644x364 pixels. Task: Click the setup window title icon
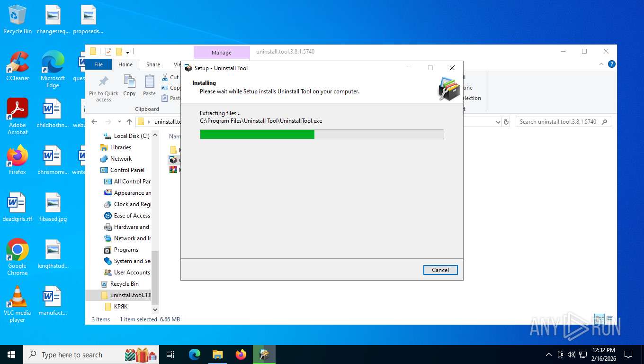[x=188, y=68]
